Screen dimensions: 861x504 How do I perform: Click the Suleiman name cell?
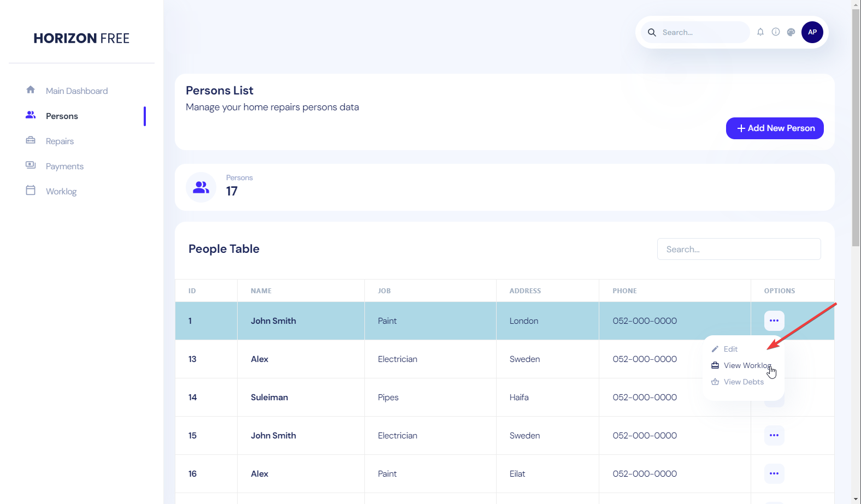(x=269, y=398)
